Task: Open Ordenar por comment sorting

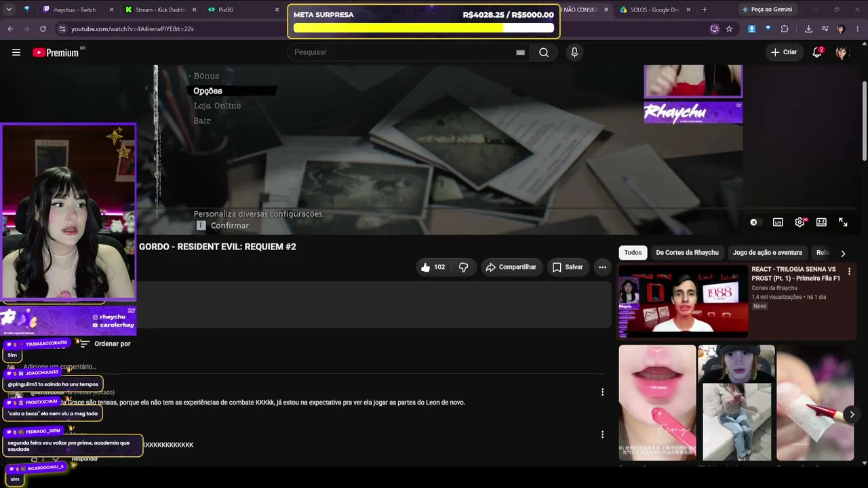Action: click(x=104, y=344)
